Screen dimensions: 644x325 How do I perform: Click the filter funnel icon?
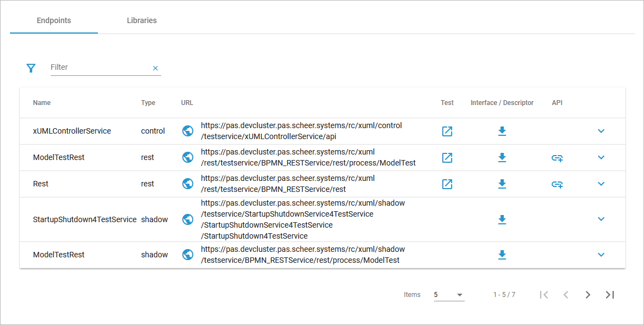pos(31,68)
